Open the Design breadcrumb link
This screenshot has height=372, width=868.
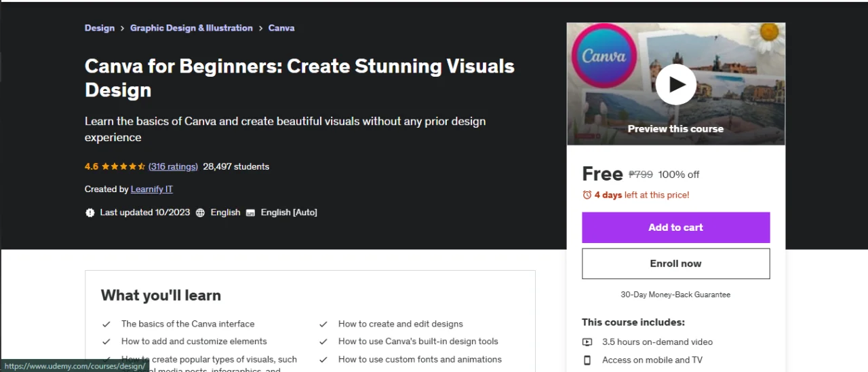tap(100, 28)
